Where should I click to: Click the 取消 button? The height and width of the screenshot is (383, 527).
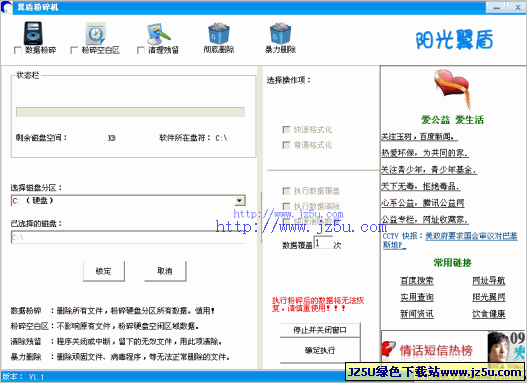click(165, 271)
